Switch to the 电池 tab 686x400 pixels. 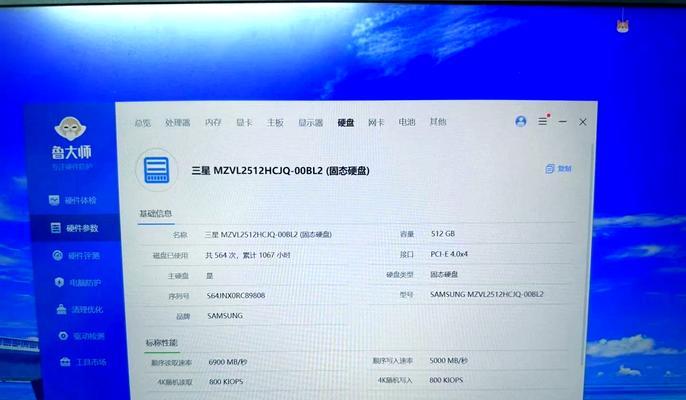pyautogui.click(x=406, y=122)
